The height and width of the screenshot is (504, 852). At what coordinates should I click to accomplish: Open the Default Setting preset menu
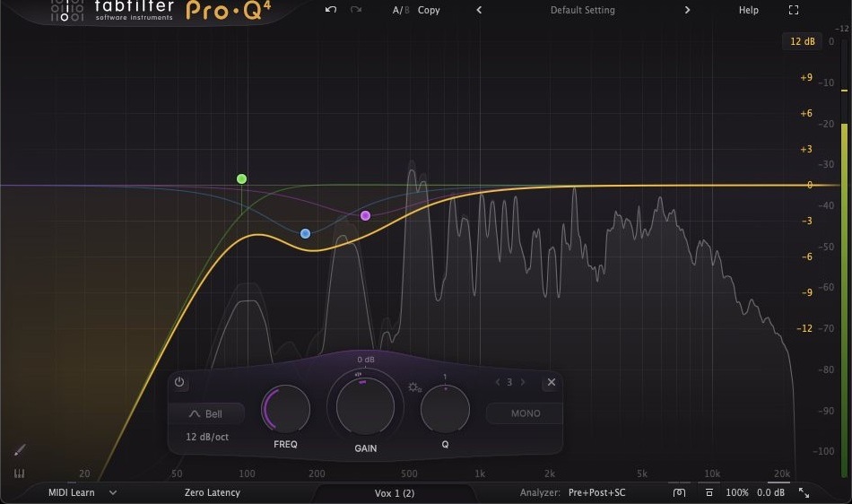[582, 10]
